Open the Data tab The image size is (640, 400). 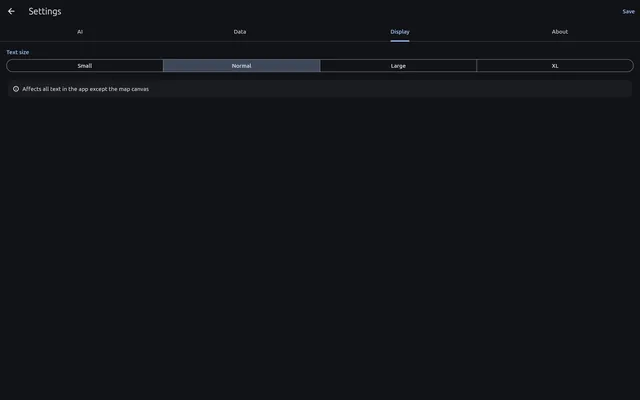(x=240, y=32)
